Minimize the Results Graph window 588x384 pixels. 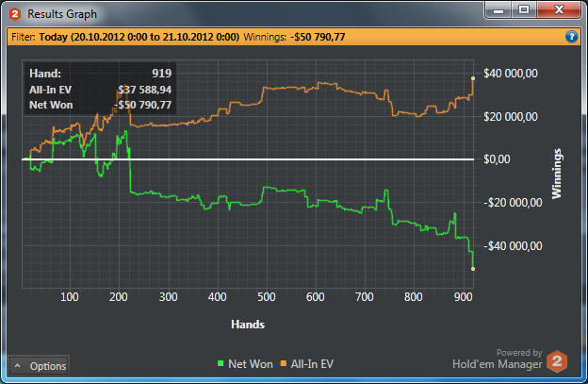[498, 9]
